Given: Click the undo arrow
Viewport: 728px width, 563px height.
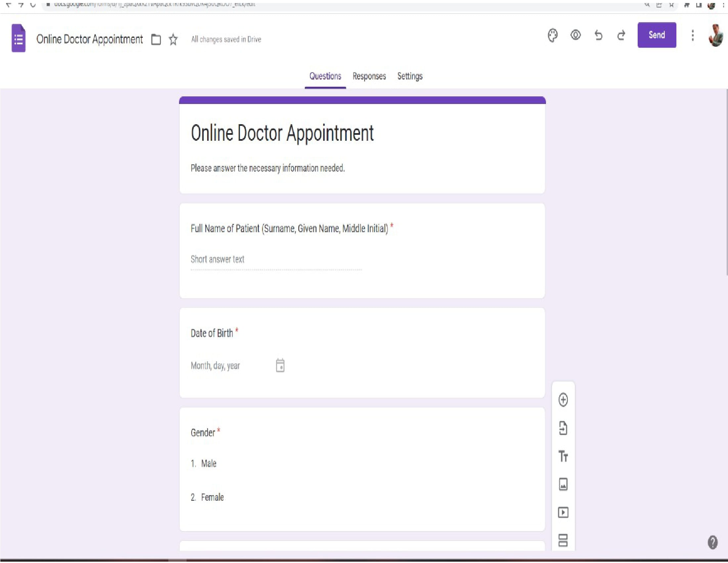Looking at the screenshot, I should tap(598, 35).
